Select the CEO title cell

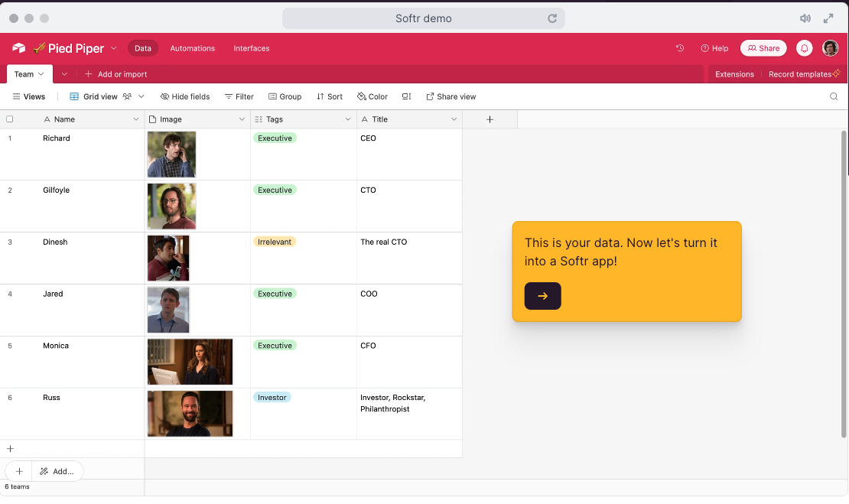[x=409, y=154]
